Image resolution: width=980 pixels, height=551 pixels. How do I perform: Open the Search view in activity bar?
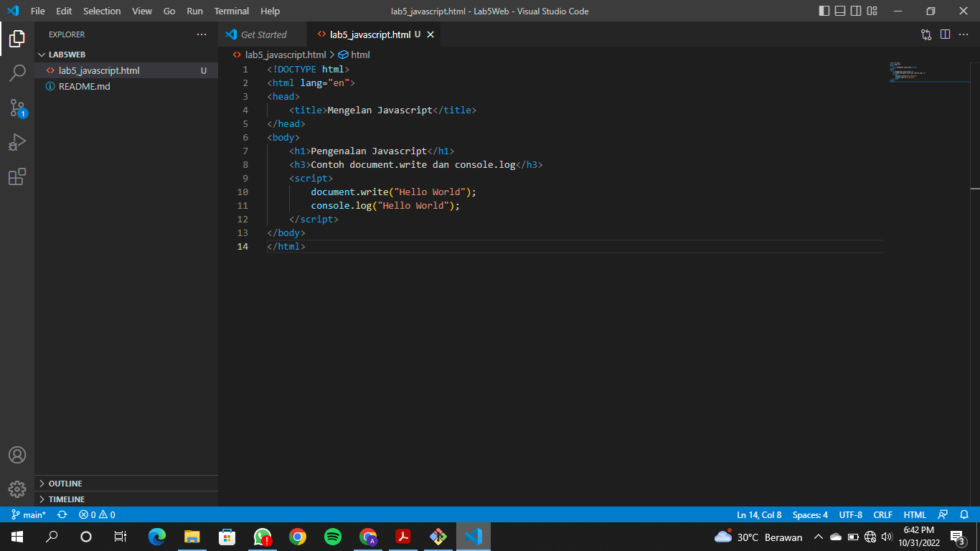coord(17,73)
